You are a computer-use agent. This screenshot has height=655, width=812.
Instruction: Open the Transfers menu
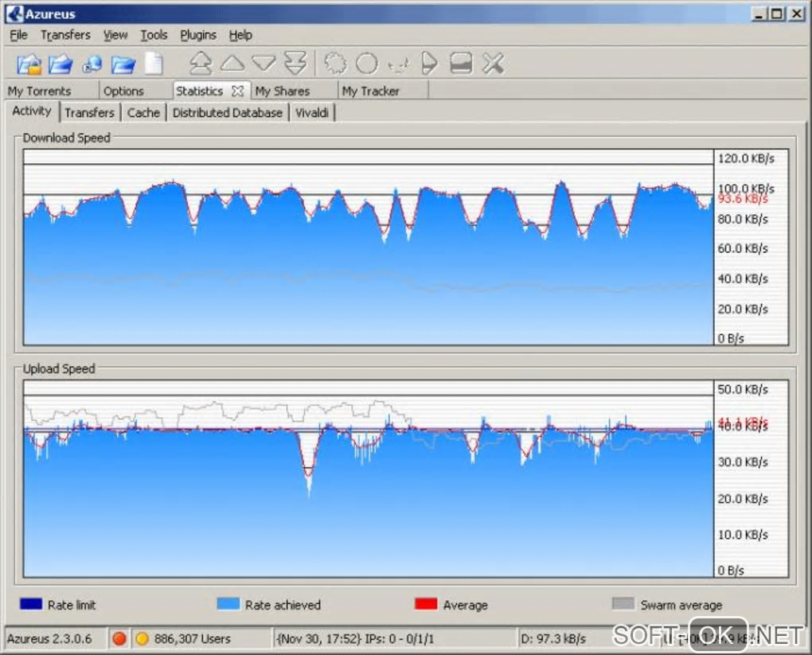pyautogui.click(x=65, y=35)
